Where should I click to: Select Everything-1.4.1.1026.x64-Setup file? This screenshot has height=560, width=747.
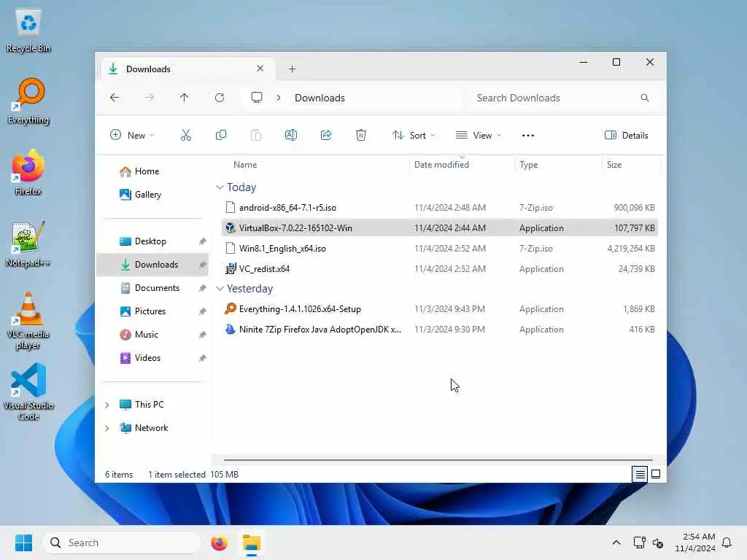coord(440,309)
